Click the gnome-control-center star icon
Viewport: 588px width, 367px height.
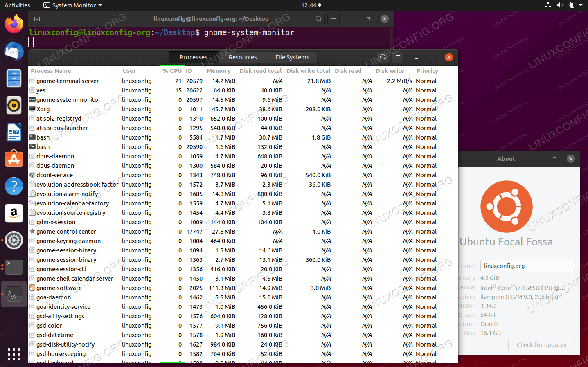coord(32,232)
